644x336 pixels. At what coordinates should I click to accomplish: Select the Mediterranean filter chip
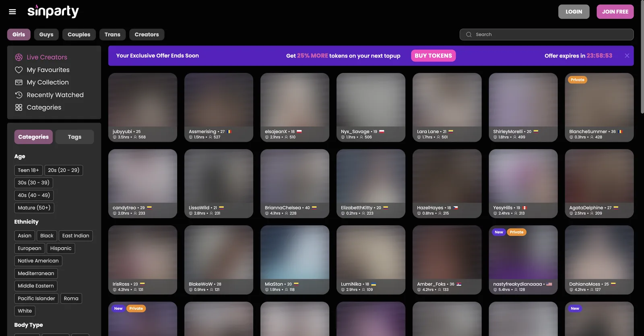point(36,273)
